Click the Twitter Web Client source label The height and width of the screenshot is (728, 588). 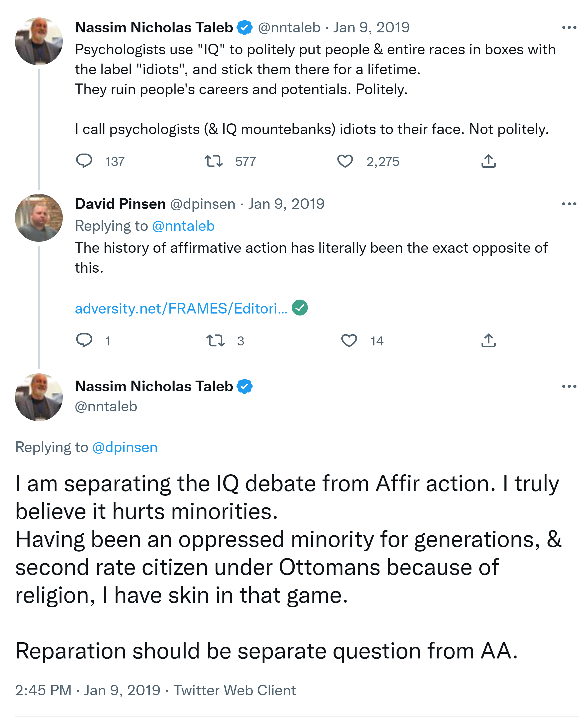coord(234,690)
